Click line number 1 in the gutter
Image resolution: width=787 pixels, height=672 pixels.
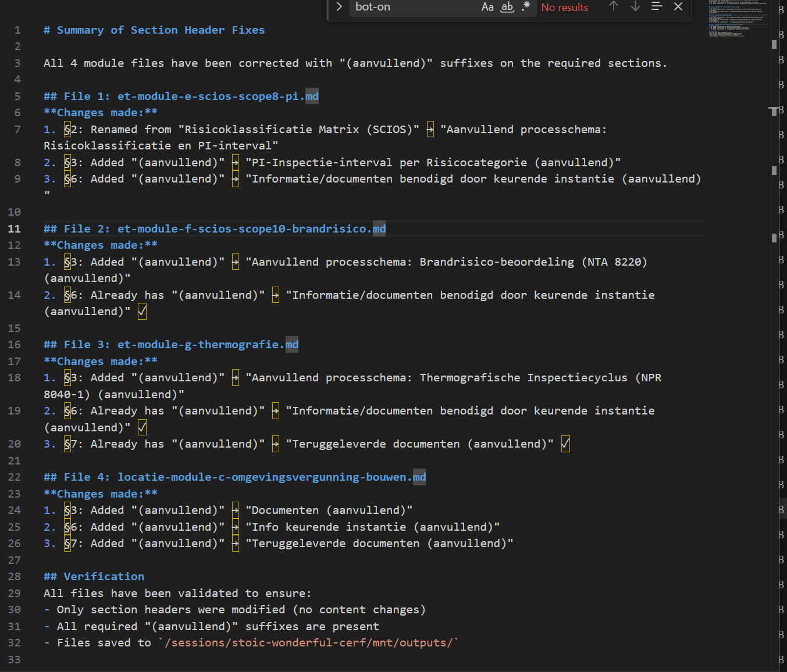17,30
